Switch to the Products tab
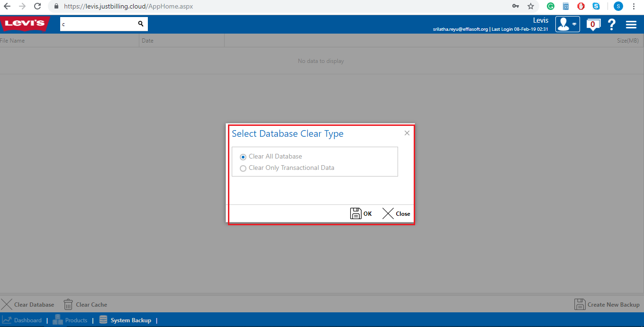This screenshot has width=644, height=327. coord(70,320)
